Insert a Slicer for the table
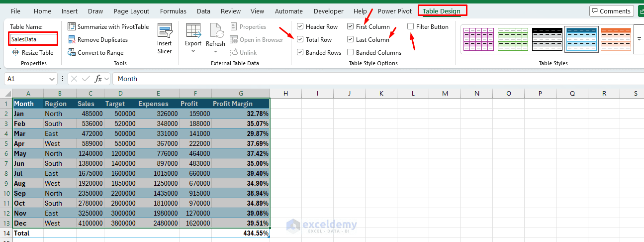644x242 pixels. tap(165, 39)
